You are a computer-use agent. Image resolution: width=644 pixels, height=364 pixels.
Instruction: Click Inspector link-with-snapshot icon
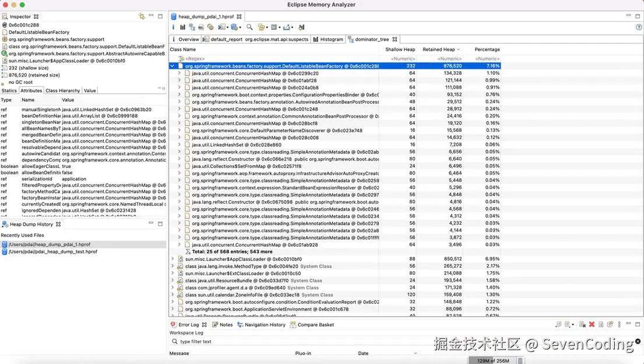142,16
